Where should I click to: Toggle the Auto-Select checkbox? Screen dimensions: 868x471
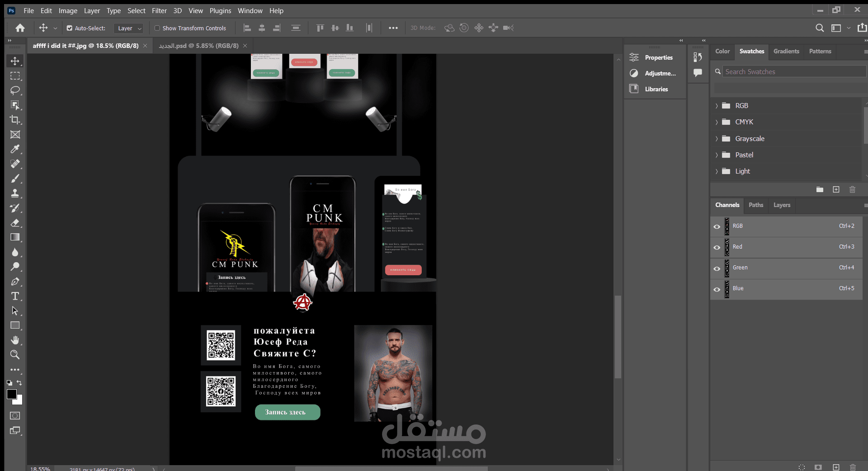coord(70,28)
